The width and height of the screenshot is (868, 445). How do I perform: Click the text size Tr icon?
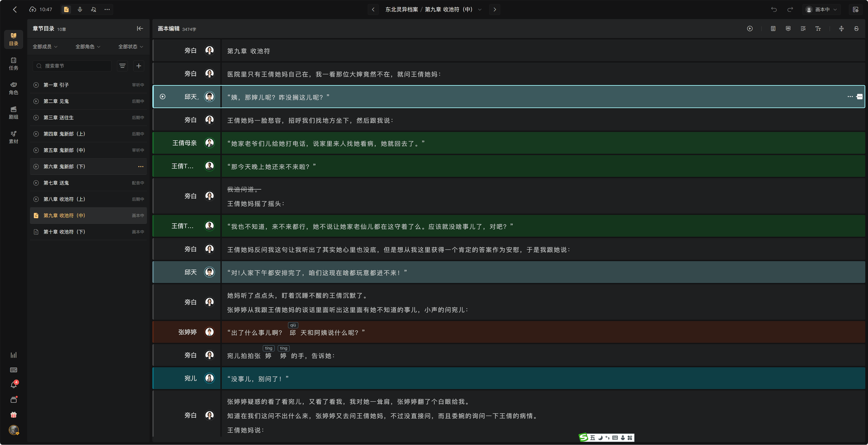point(818,29)
